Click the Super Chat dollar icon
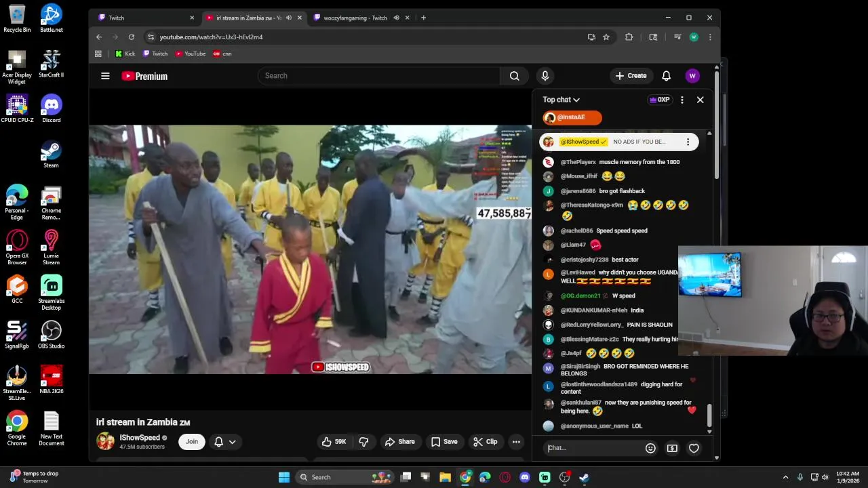The image size is (868, 488). click(672, 448)
